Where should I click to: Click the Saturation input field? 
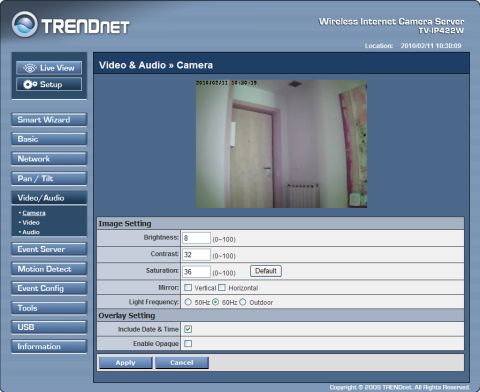(x=196, y=272)
